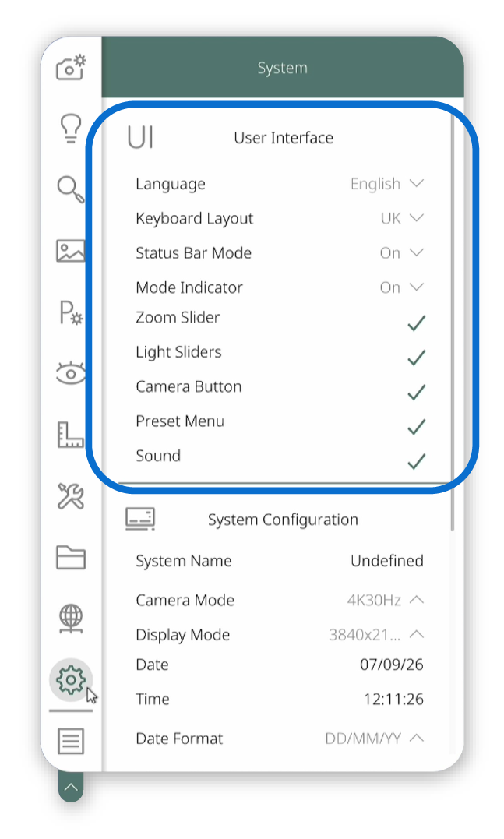Viewport: 504px width, 839px height.
Task: Toggle the Zoom Slider checkmark
Action: (x=416, y=323)
